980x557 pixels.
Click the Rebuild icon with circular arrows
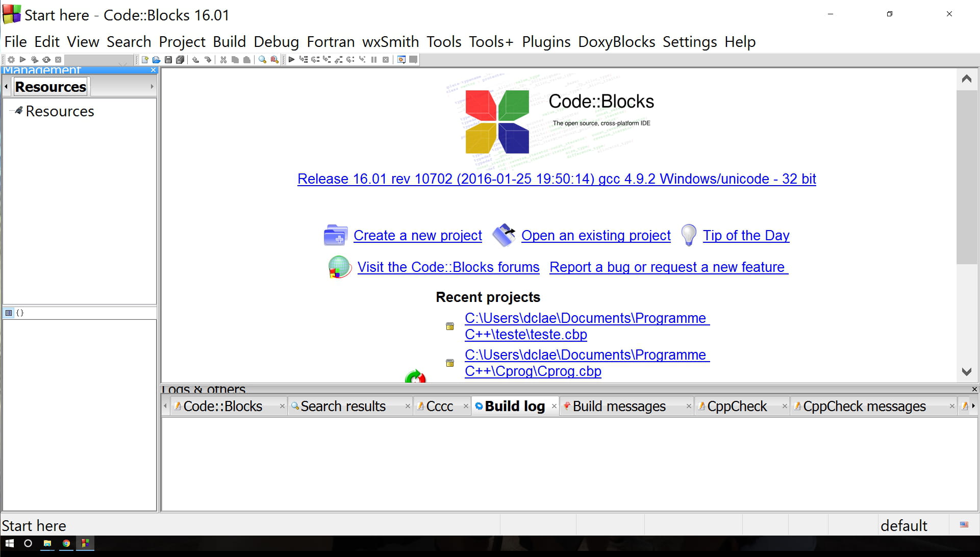[46, 60]
